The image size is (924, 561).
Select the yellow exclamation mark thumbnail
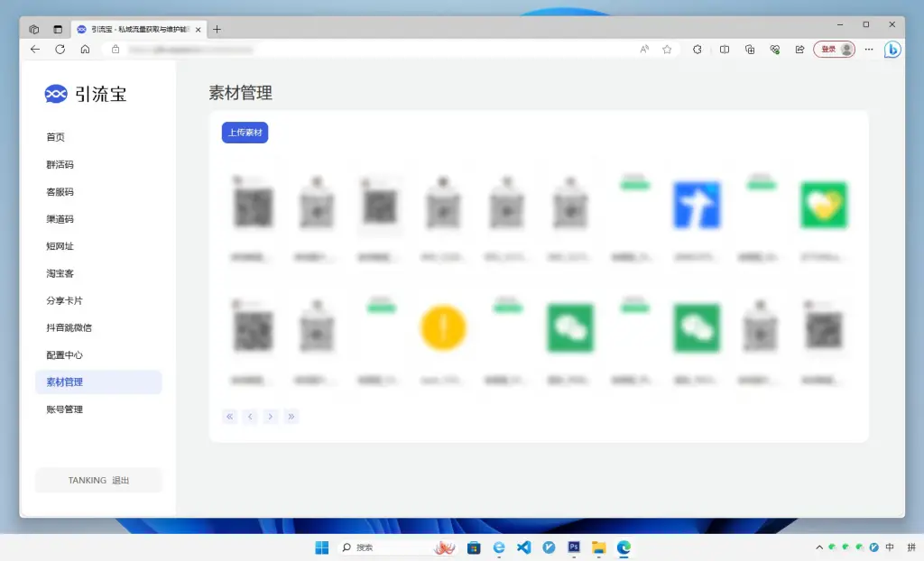click(443, 328)
